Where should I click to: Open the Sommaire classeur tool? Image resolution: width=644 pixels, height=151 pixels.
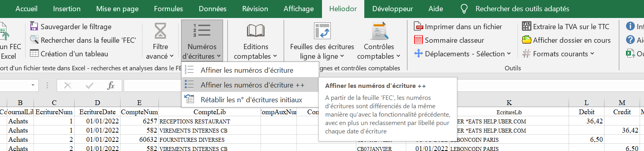449,40
